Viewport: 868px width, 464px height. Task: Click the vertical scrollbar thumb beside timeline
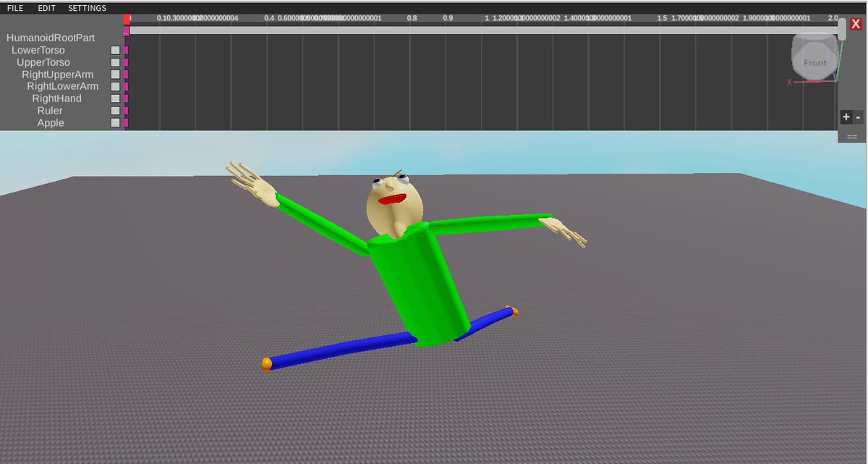pyautogui.click(x=842, y=29)
